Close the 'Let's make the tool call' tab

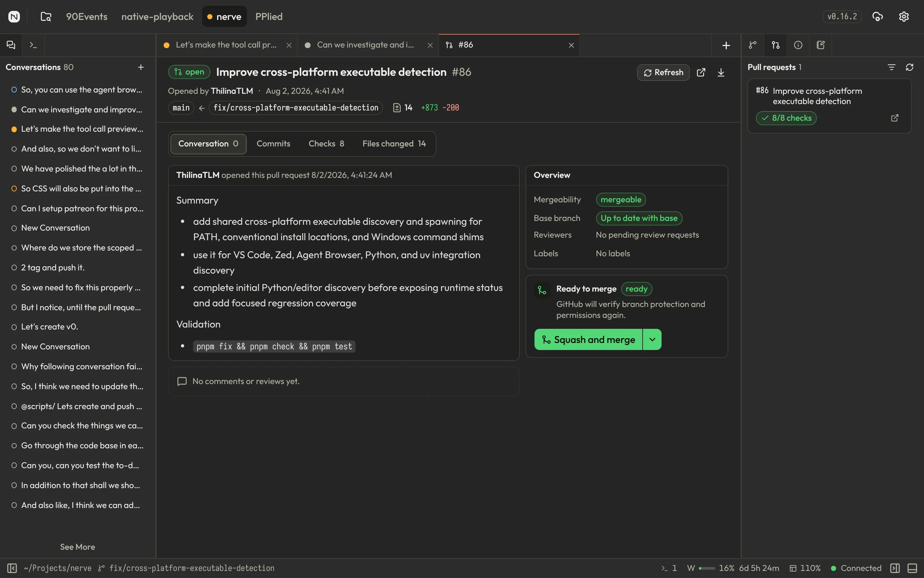289,45
